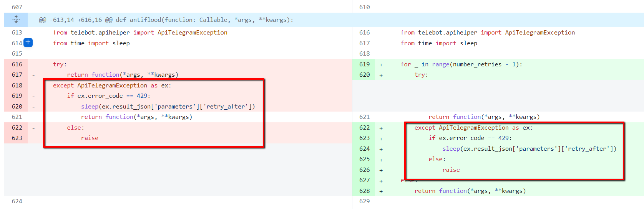Image resolution: width=644 pixels, height=209 pixels.
Task: Click right line number 628
Action: coord(364,191)
